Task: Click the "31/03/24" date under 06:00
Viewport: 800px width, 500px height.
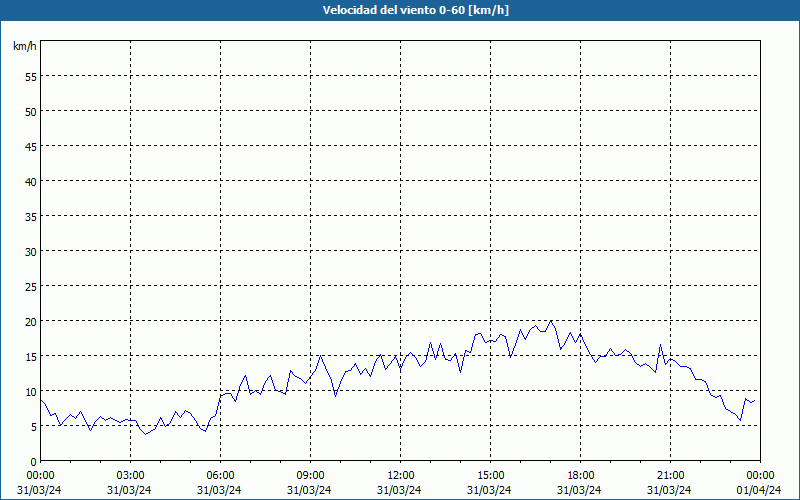Action: coord(219,490)
